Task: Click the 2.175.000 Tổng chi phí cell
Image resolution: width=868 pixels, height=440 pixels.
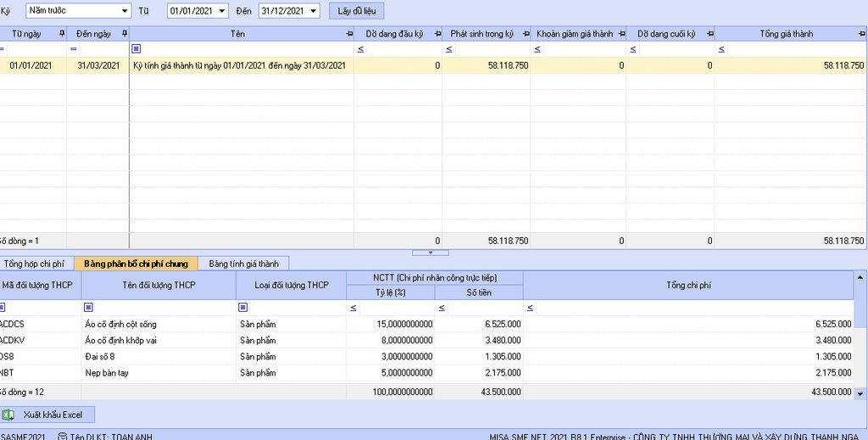Action: (688, 372)
